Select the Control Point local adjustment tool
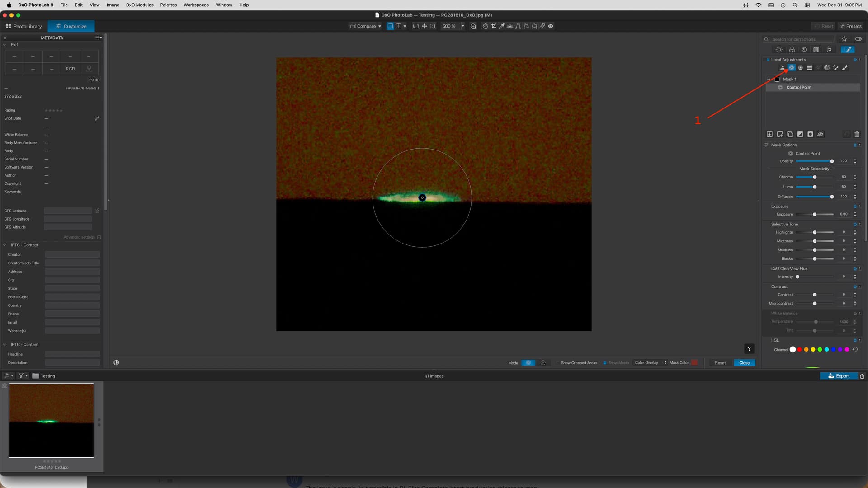This screenshot has width=868, height=488. (791, 68)
